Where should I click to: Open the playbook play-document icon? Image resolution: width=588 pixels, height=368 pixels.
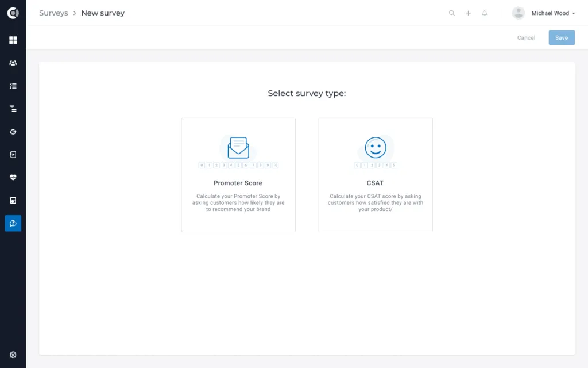pos(13,155)
